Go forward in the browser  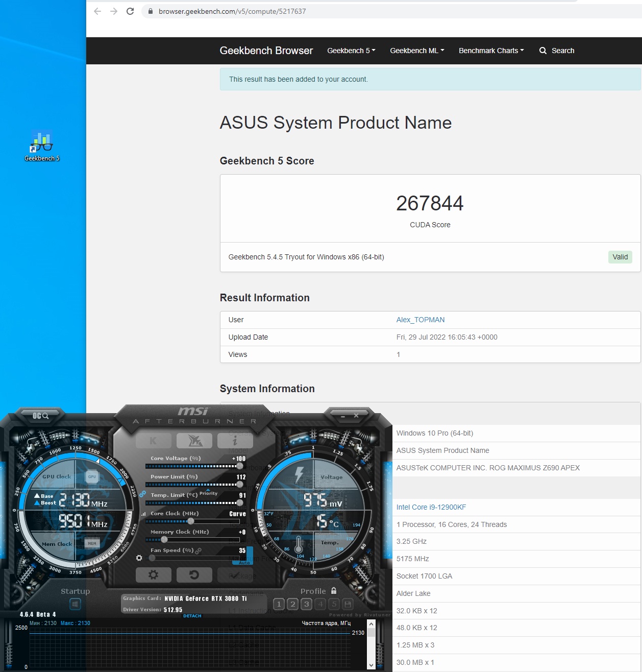click(114, 11)
